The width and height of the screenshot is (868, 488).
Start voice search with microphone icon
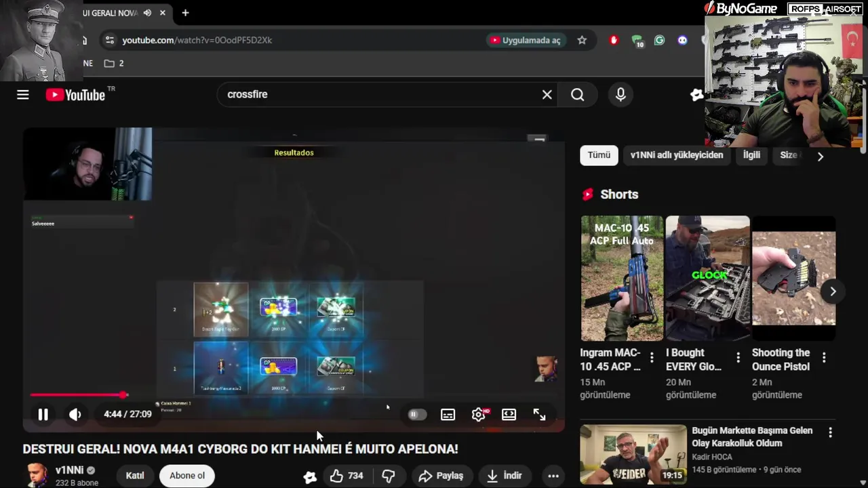click(620, 95)
